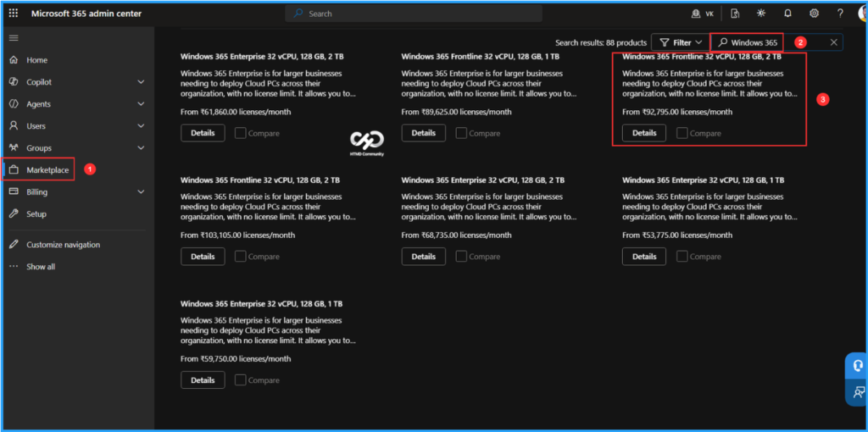The width and height of the screenshot is (868, 432).
Task: Clear the Windows 365 product search
Action: pos(834,42)
